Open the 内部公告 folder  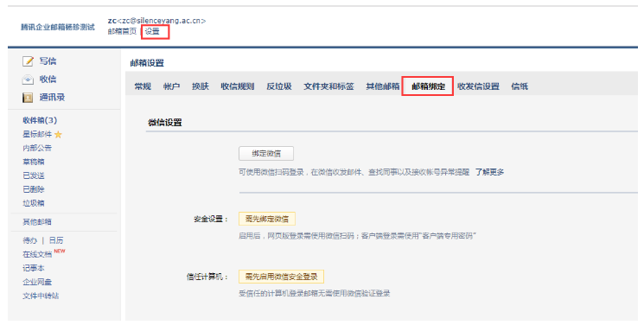pos(37,148)
